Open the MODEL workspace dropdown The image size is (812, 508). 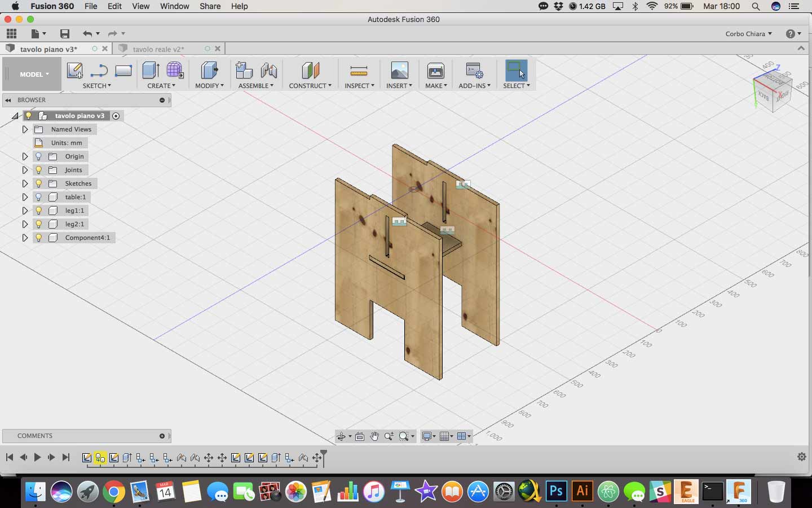[34, 74]
